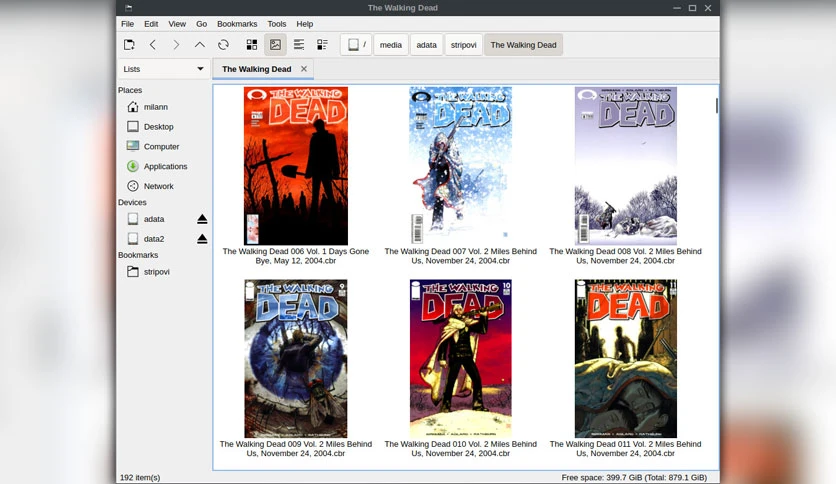Open the Tools menu

click(x=277, y=24)
